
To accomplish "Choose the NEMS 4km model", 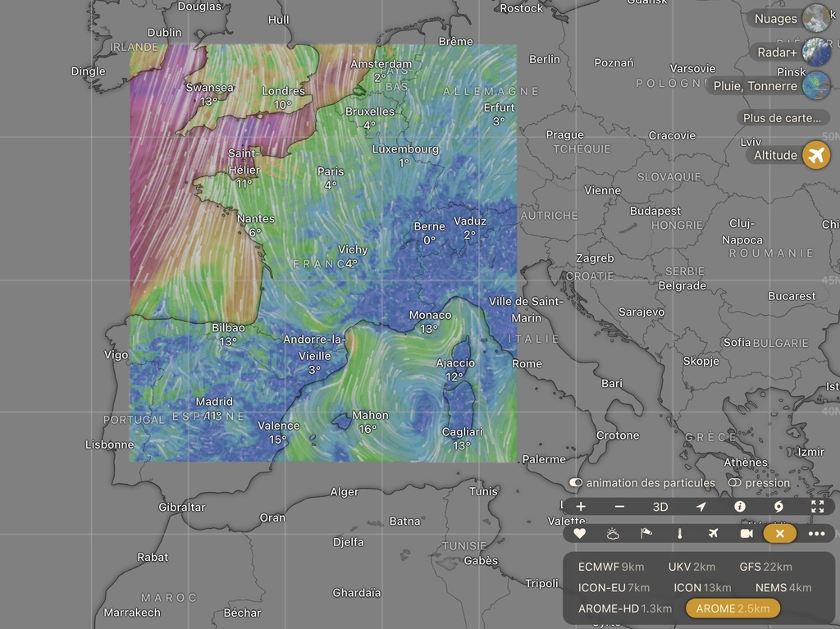I will 783,588.
